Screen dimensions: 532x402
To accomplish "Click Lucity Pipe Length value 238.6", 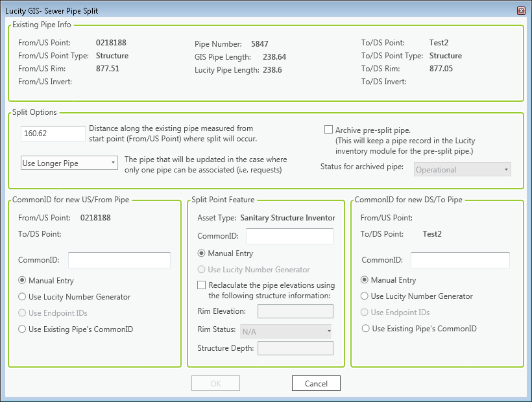I will 272,70.
